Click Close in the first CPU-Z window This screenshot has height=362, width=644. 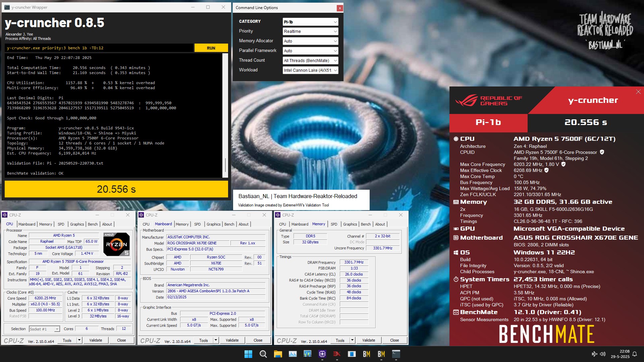click(121, 340)
